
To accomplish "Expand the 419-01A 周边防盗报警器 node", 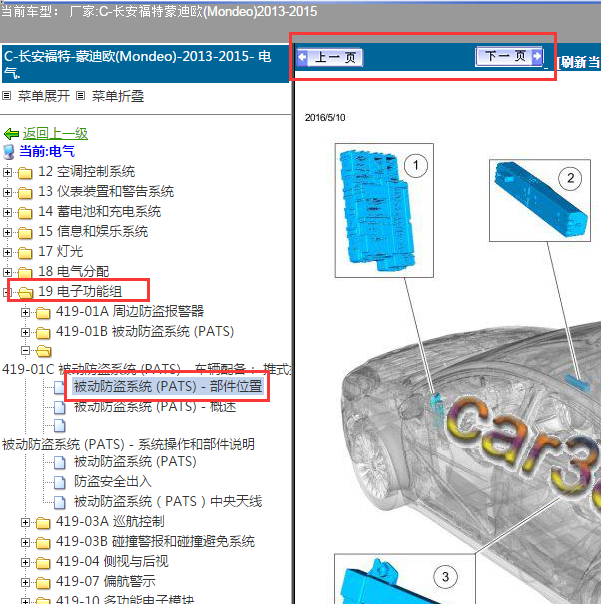I will (25, 312).
